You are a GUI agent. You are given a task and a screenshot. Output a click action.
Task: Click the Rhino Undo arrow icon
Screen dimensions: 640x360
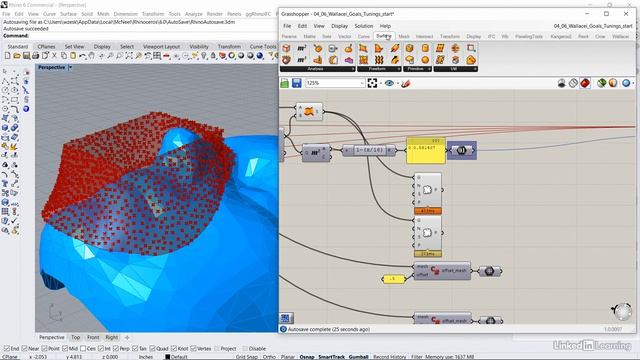click(82, 56)
